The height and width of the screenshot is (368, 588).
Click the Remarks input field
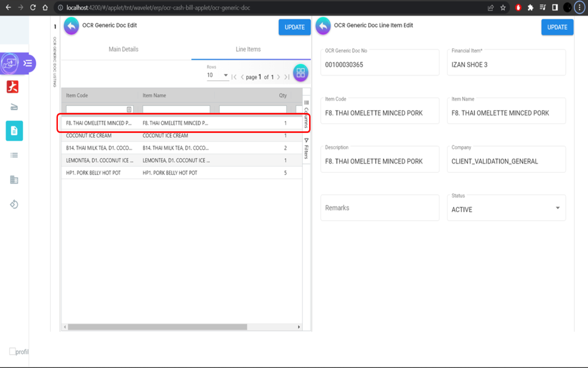(379, 208)
